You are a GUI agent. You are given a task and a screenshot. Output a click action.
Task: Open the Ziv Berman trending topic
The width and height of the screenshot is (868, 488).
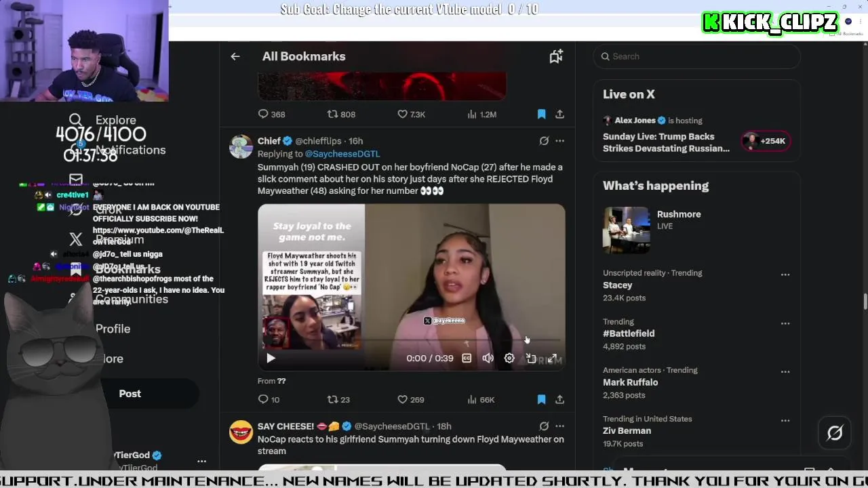tap(627, 430)
